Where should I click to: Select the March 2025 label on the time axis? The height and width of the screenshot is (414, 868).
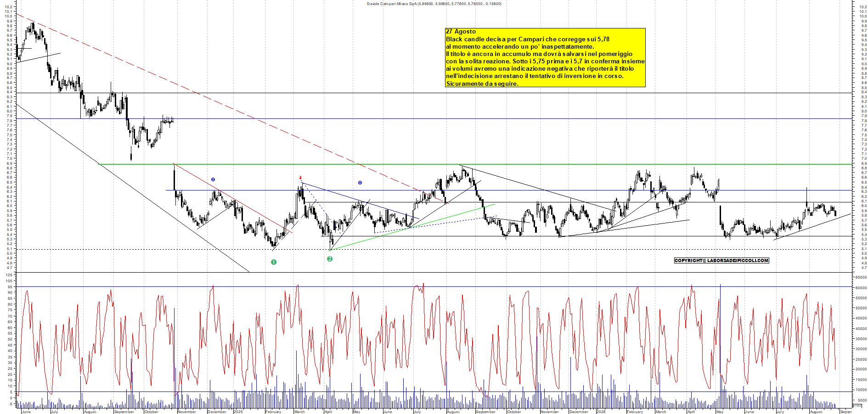pos(299,412)
